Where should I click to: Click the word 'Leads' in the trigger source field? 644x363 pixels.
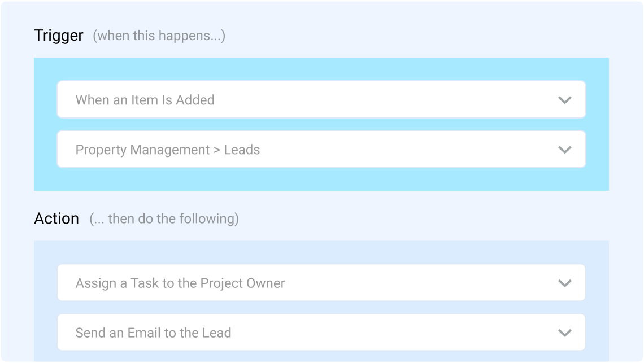pos(242,150)
